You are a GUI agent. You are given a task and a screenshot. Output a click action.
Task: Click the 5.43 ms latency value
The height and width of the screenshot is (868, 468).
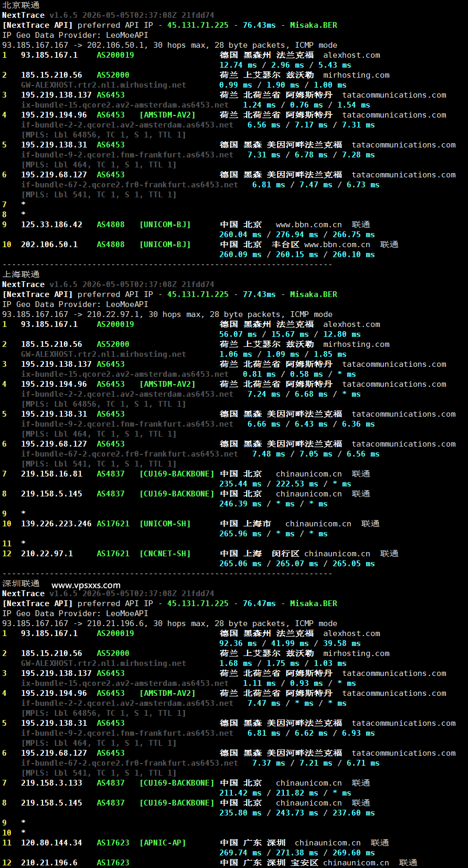[x=335, y=65]
